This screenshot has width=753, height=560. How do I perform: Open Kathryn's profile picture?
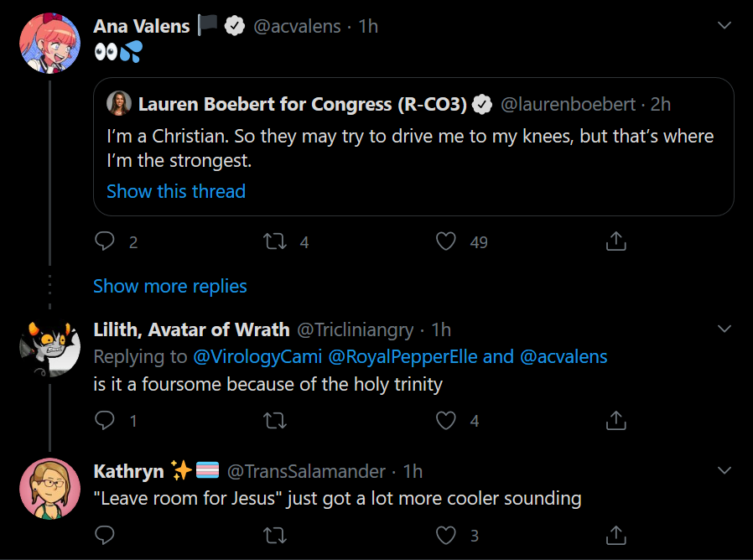tap(49, 489)
